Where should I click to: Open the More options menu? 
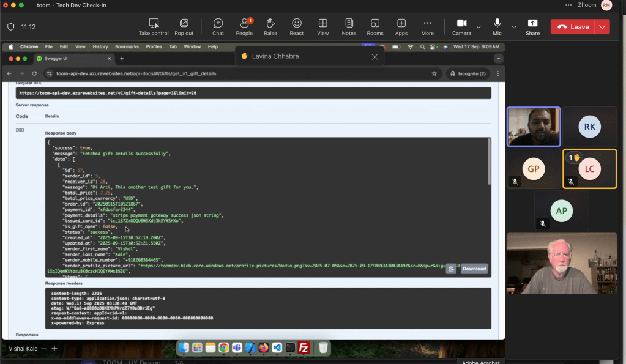[x=428, y=26]
